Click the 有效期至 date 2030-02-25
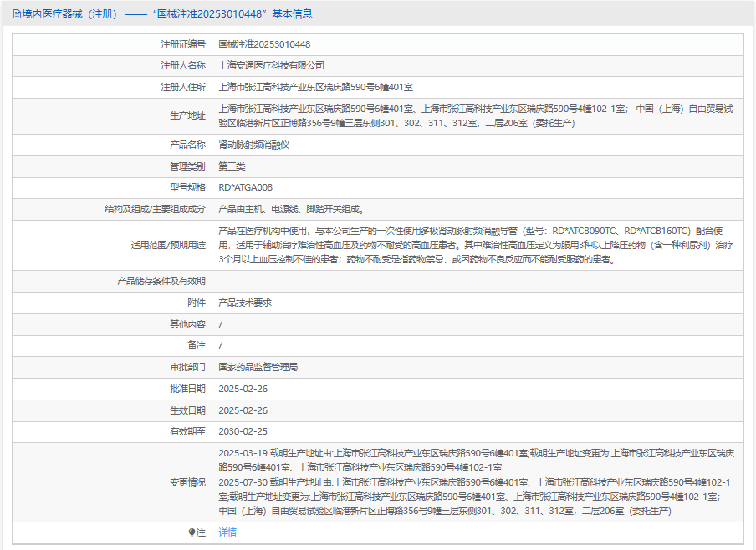The image size is (756, 550). [x=243, y=431]
